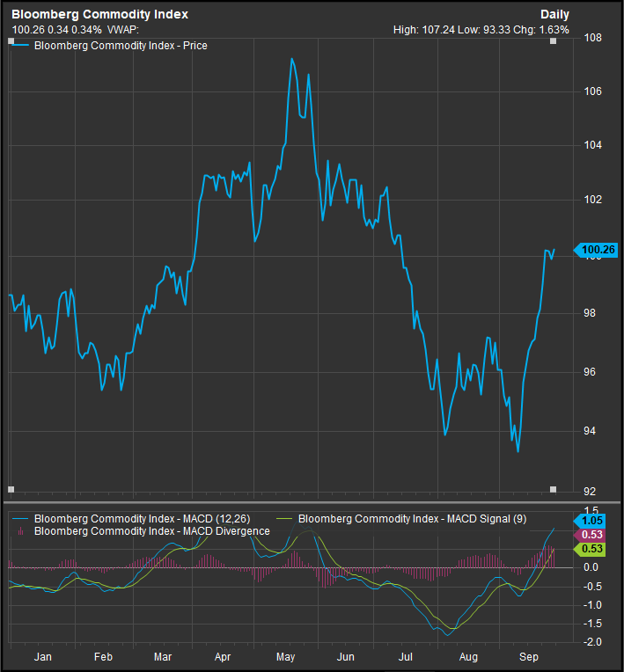Click the blue 1.05 MACD value tag
Screen dimensions: 624x672
[590, 521]
